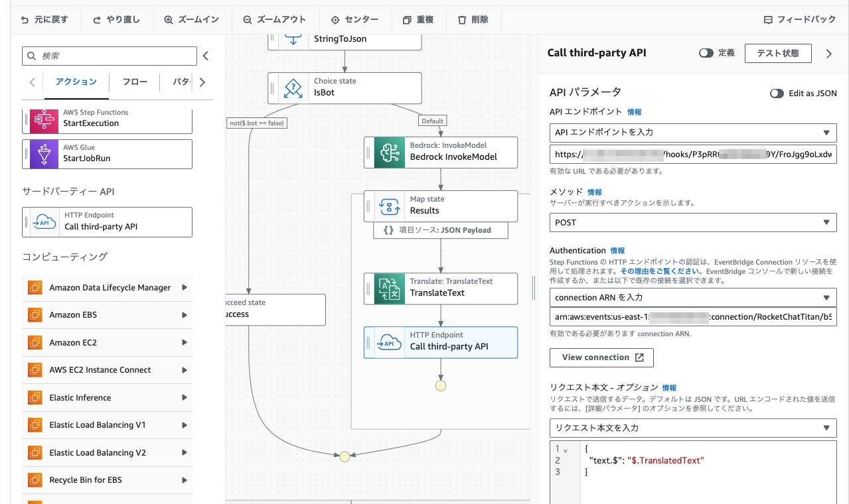Click the API endpoint URL field
Image resolution: width=849 pixels, height=504 pixels.
pyautogui.click(x=693, y=155)
